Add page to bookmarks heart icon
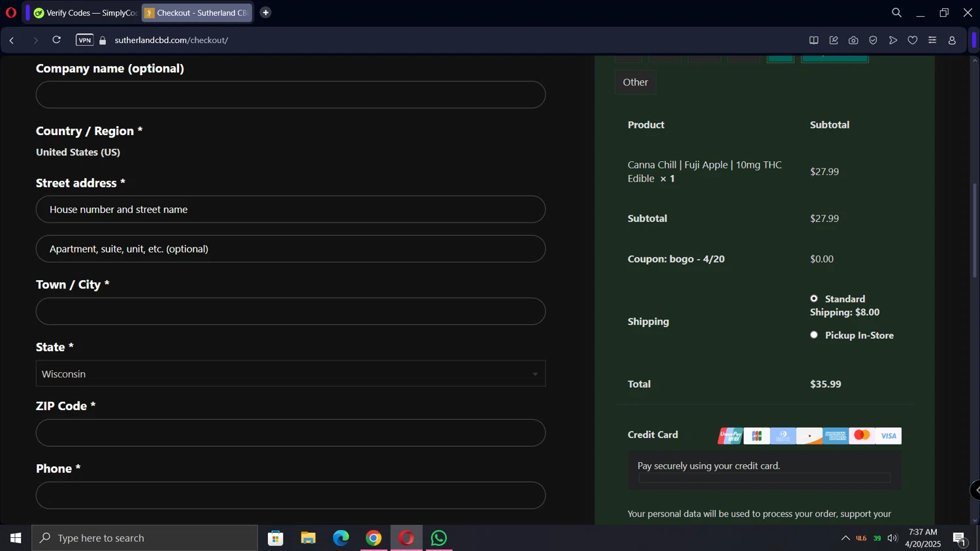This screenshot has height=551, width=980. [x=913, y=40]
